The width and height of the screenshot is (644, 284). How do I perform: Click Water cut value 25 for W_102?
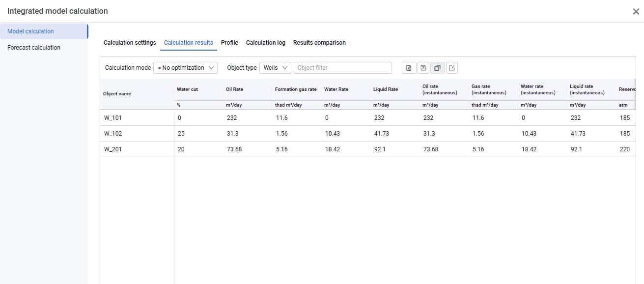point(181,134)
